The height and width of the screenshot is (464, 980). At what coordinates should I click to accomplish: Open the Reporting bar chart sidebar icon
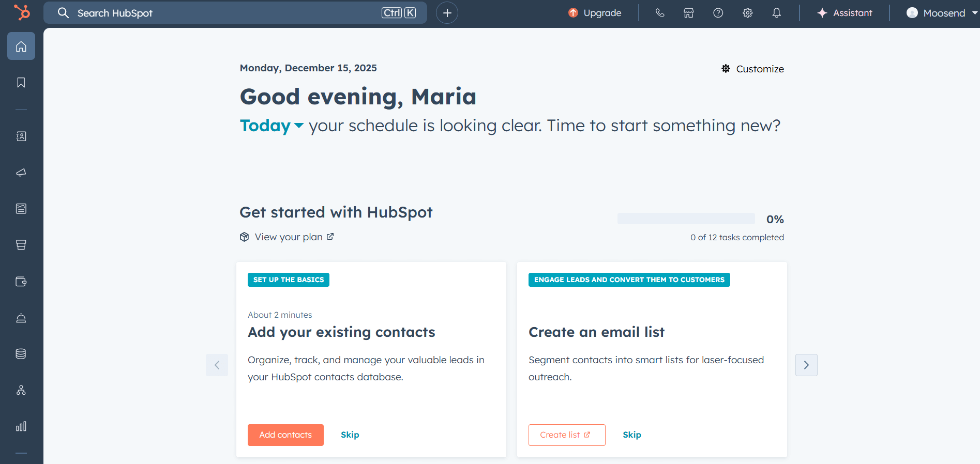[x=21, y=426]
